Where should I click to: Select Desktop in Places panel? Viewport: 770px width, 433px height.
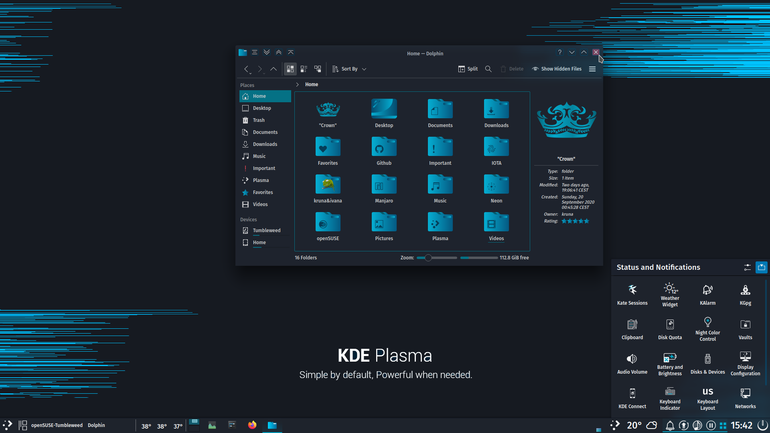[x=265, y=108]
